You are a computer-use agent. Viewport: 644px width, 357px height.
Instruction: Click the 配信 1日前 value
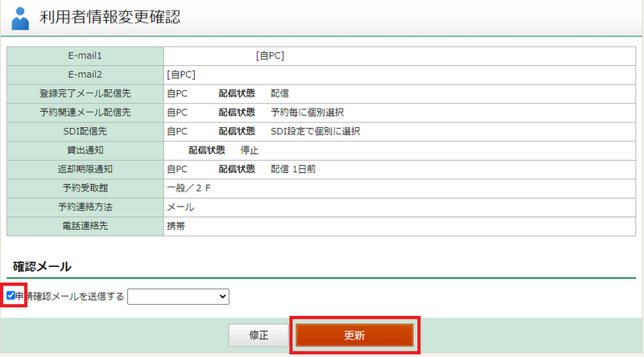click(293, 169)
